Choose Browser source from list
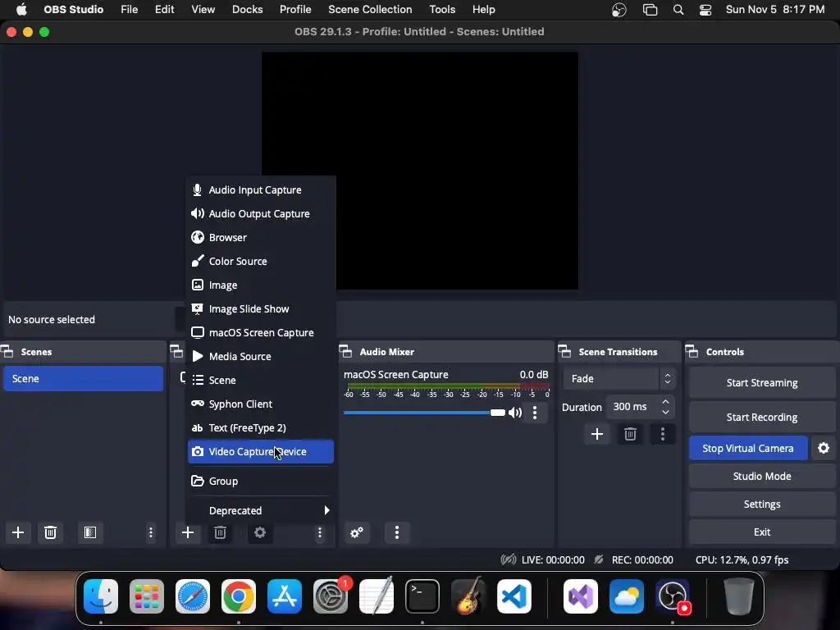Screen dimensions: 840x630 [260, 237]
